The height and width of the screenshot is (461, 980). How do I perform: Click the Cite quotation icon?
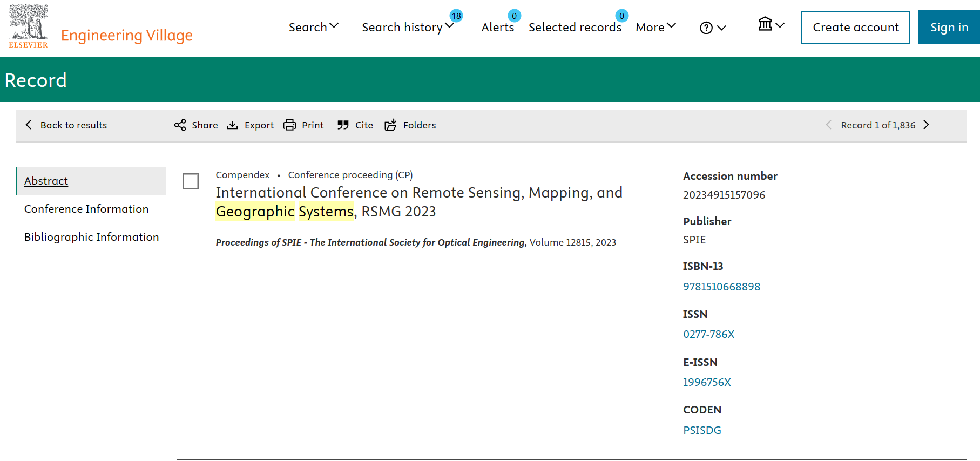coord(343,125)
